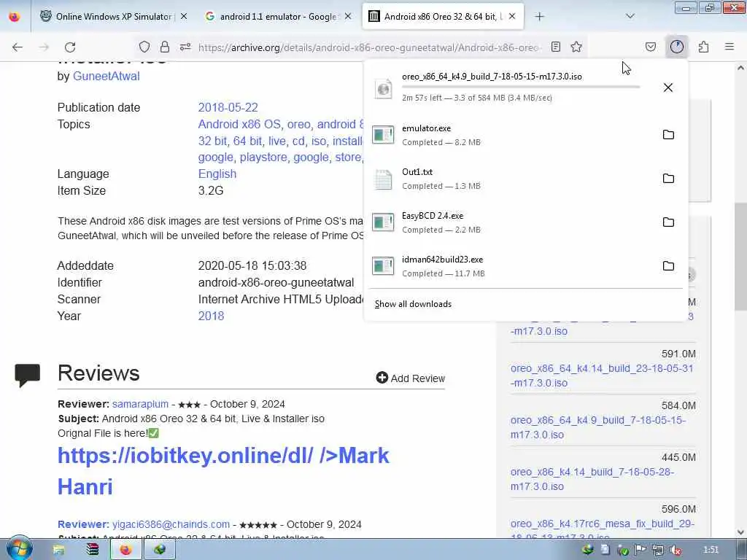This screenshot has width=747, height=560.
Task: Open the extensions puzzle icon
Action: click(704, 47)
